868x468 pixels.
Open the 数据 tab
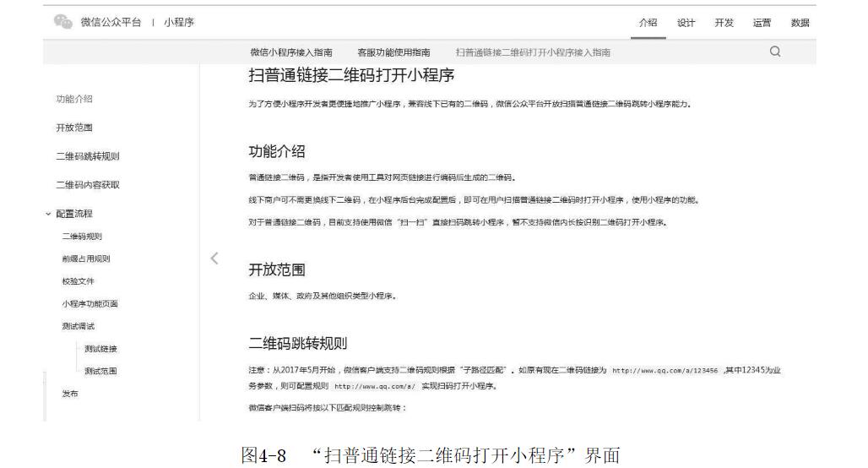click(x=800, y=23)
